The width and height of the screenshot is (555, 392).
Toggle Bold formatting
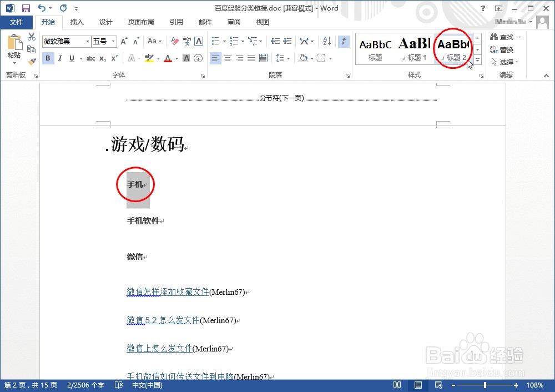48,58
